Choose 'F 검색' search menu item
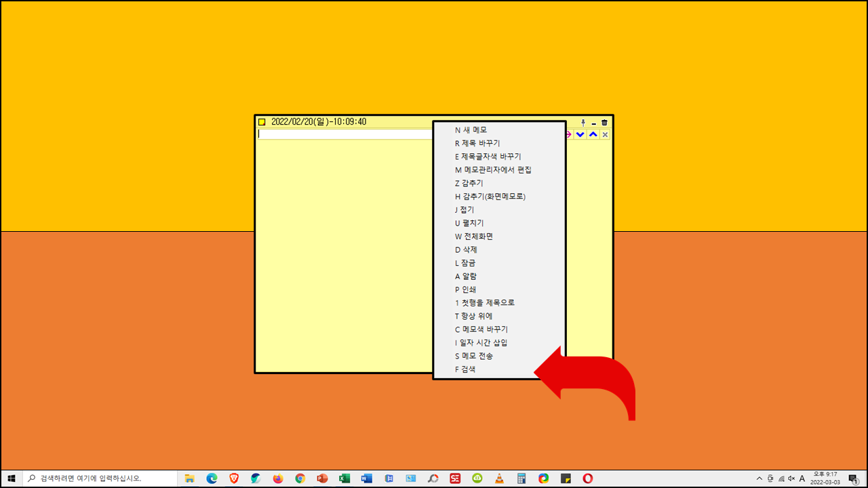This screenshot has width=868, height=488. (499, 369)
